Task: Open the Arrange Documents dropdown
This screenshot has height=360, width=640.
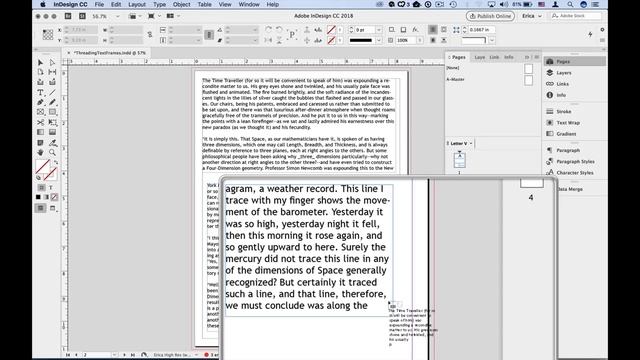Action: (172, 16)
